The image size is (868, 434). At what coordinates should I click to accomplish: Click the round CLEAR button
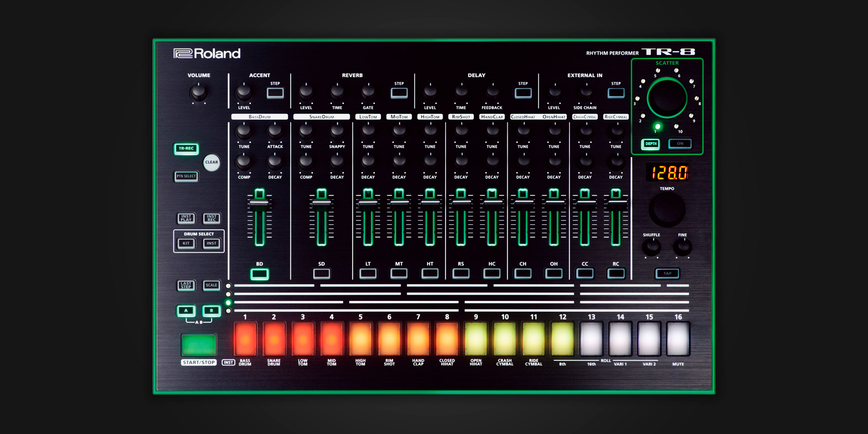click(x=211, y=162)
